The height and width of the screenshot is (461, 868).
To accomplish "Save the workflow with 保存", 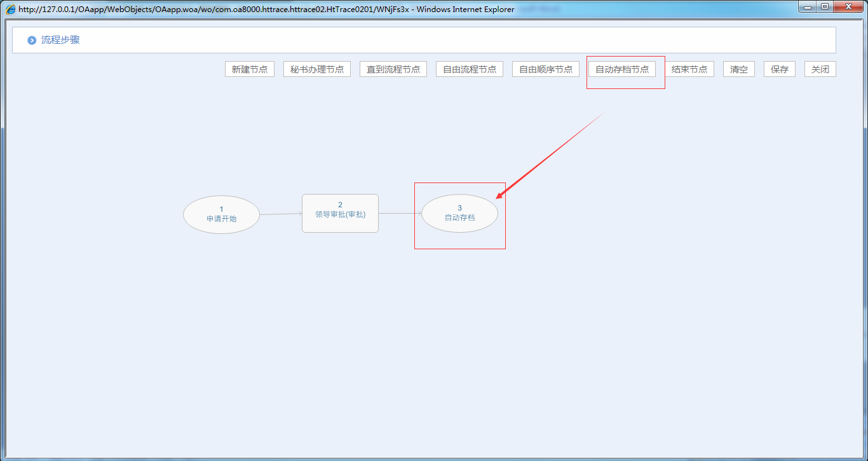I will point(780,69).
